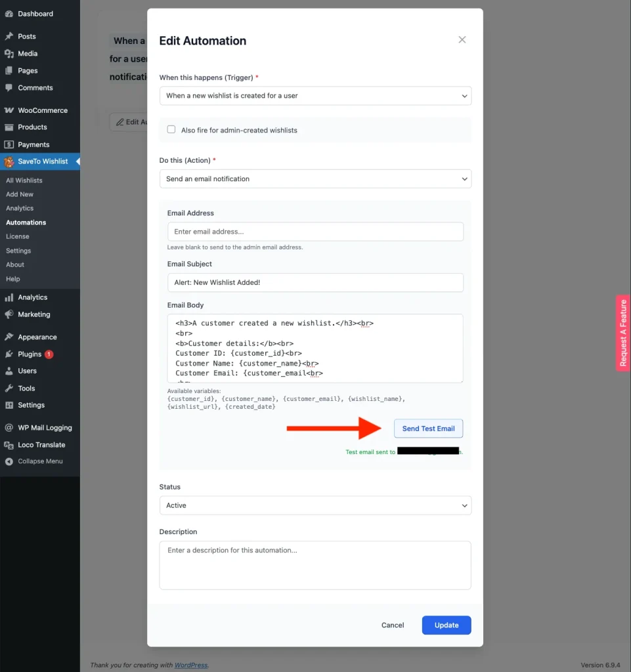Click the Marketing megaphone icon
Viewport: 631px width, 672px height.
coord(9,314)
